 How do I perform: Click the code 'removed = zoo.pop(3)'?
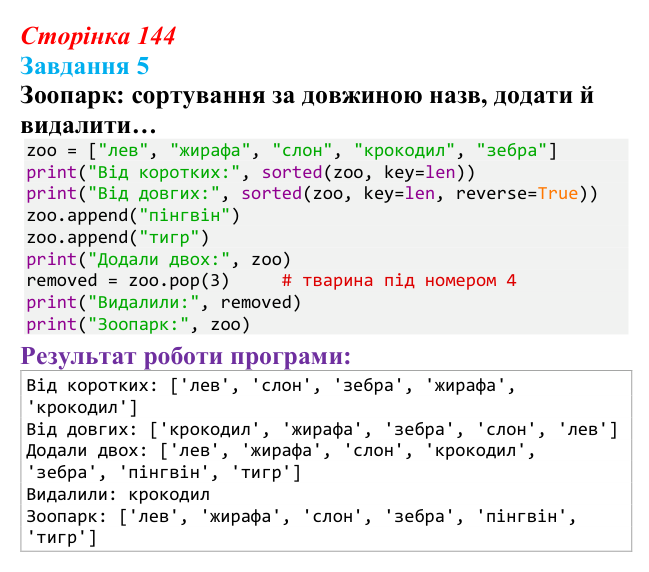[127, 281]
